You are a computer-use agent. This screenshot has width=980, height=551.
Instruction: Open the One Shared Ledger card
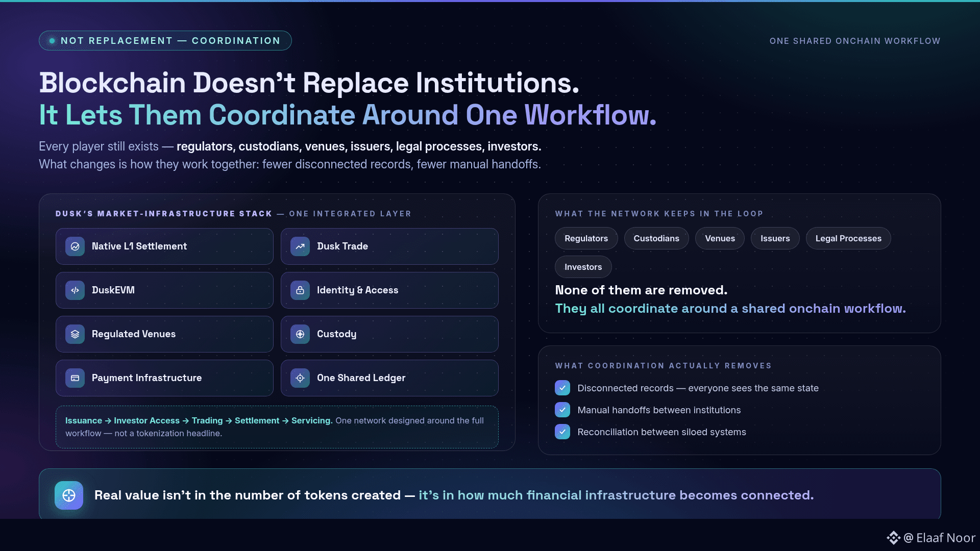pyautogui.click(x=389, y=378)
